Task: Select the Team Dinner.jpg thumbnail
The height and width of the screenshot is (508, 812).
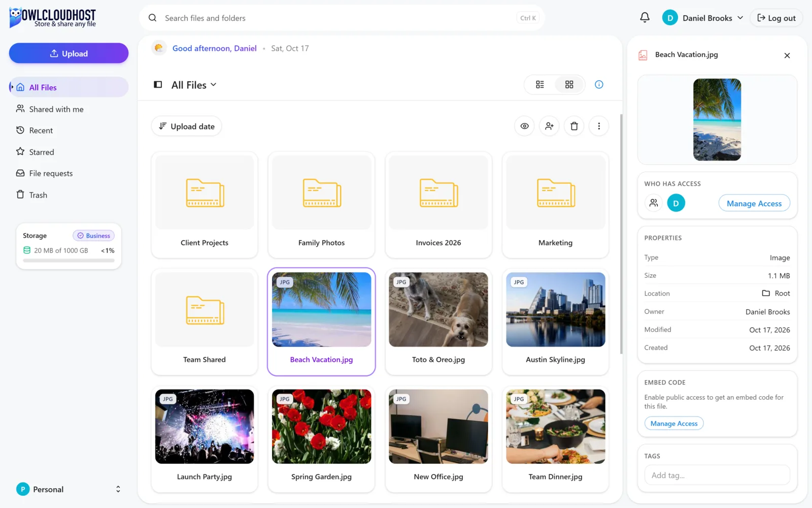Action: (555, 427)
